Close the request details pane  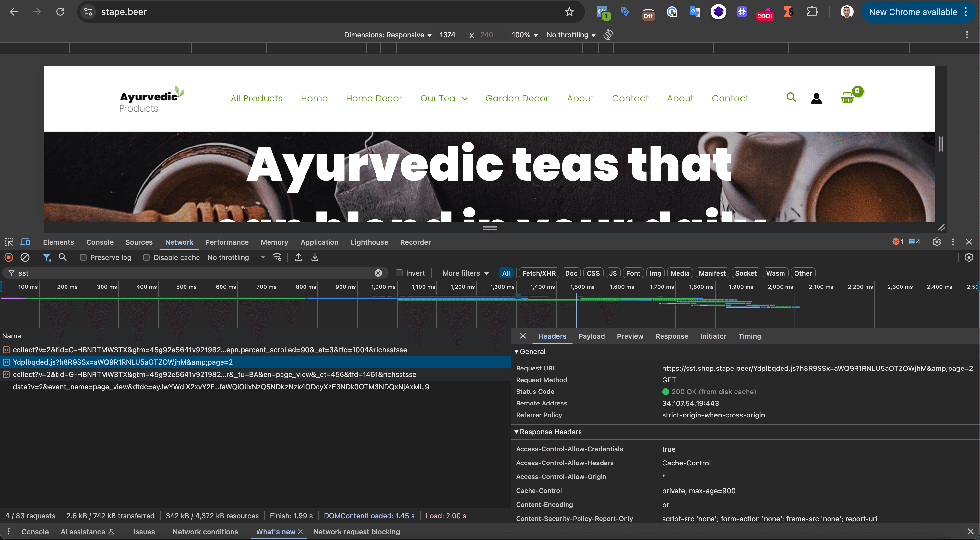[x=523, y=336]
